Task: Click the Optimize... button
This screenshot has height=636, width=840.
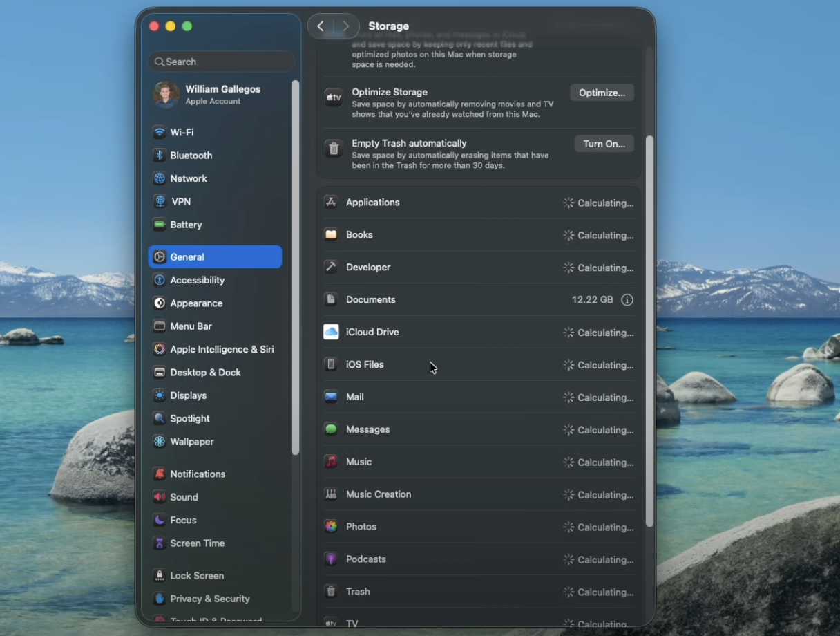Action: (602, 93)
